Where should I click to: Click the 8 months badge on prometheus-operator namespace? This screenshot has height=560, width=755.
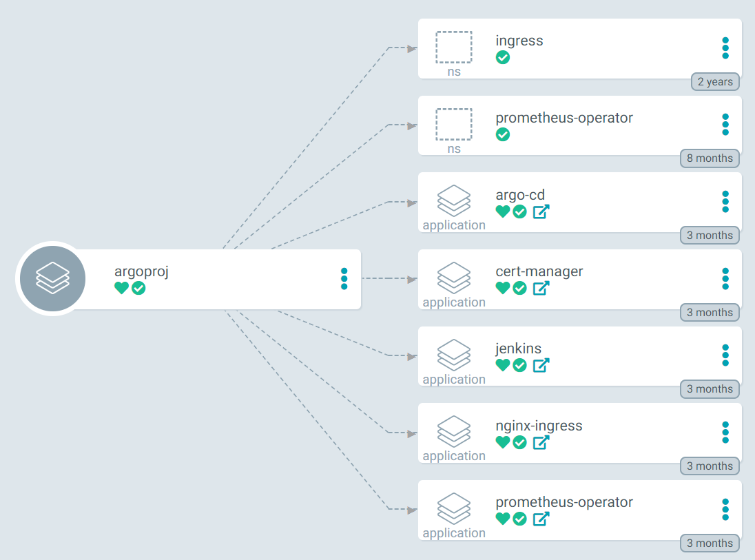pyautogui.click(x=710, y=158)
